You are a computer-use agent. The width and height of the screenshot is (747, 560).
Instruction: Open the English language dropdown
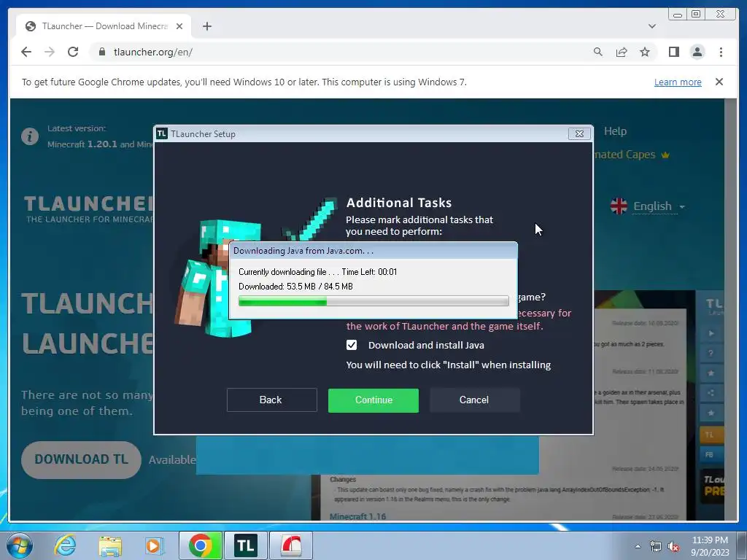(659, 206)
